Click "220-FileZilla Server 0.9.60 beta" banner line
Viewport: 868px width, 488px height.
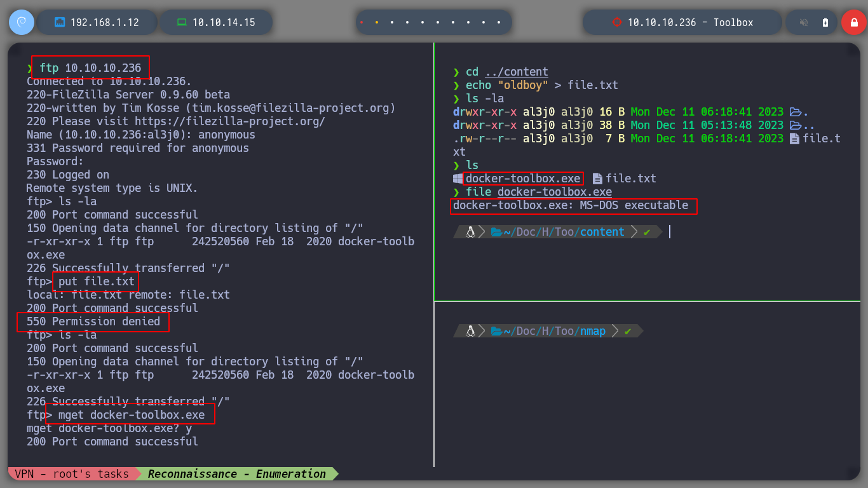point(128,95)
